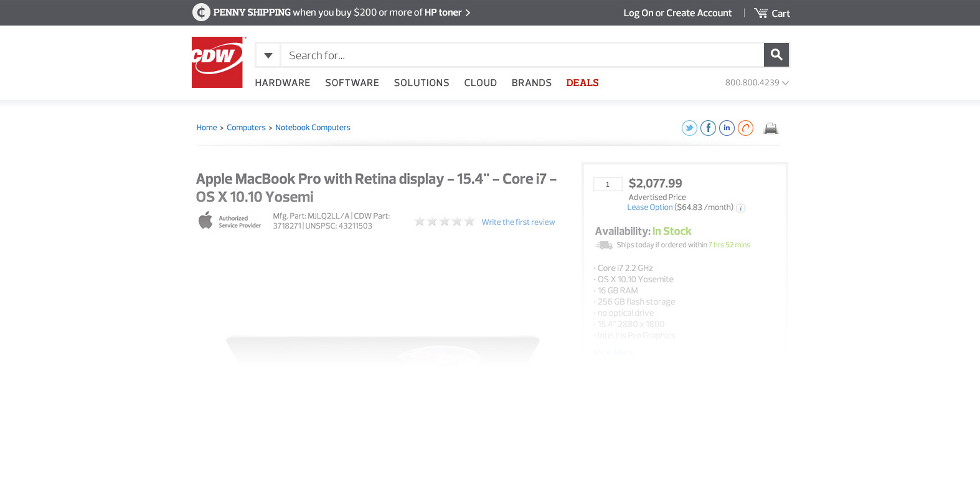Click the magnifying glass search button
980x504 pixels.
[x=776, y=55]
